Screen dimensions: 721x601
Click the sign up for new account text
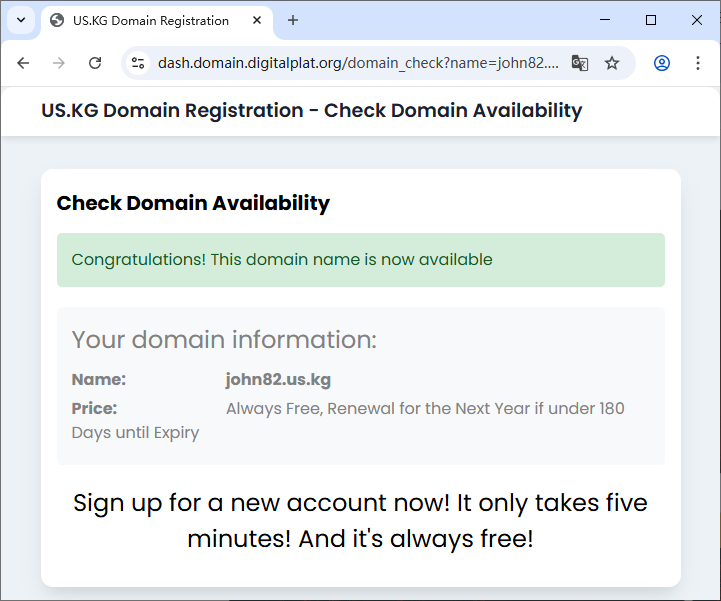click(x=360, y=520)
